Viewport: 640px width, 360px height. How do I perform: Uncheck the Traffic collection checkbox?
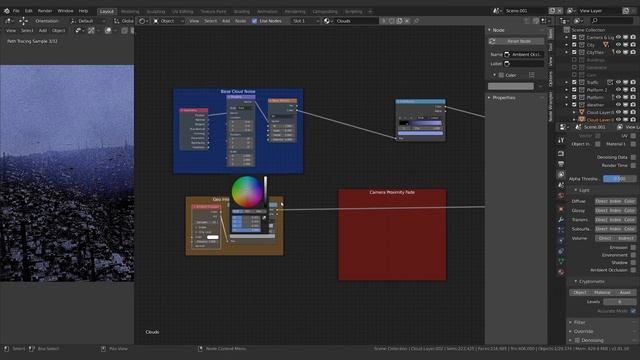pyautogui.click(x=574, y=82)
